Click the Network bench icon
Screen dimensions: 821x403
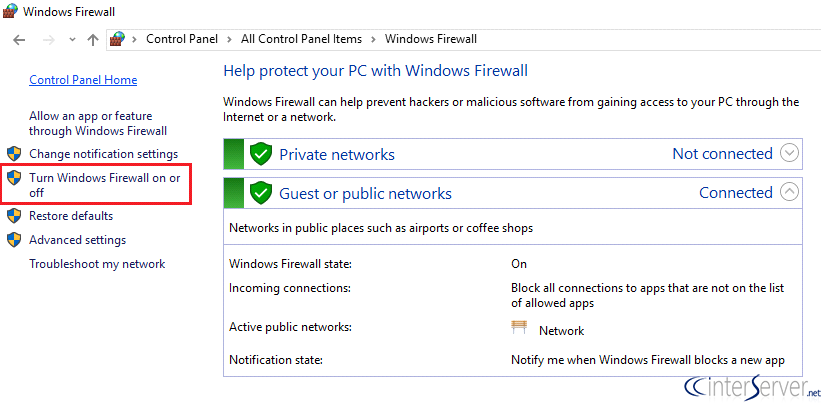519,328
